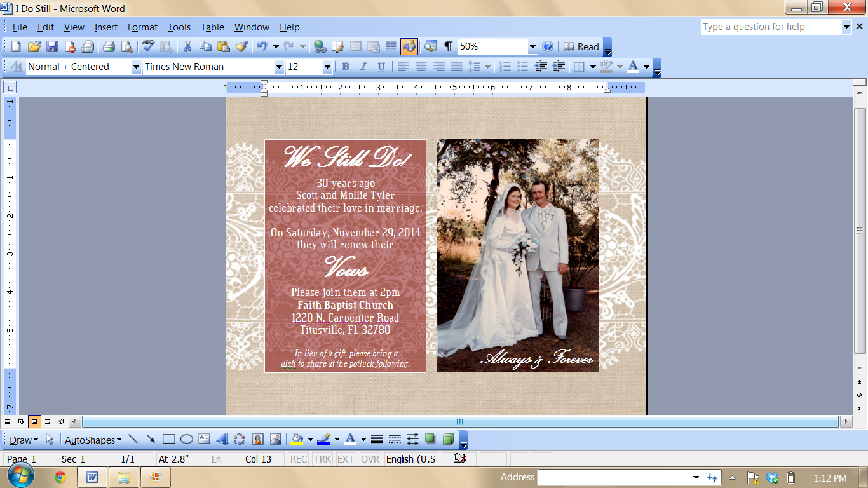Open the AutoShapes dropdown

93,440
